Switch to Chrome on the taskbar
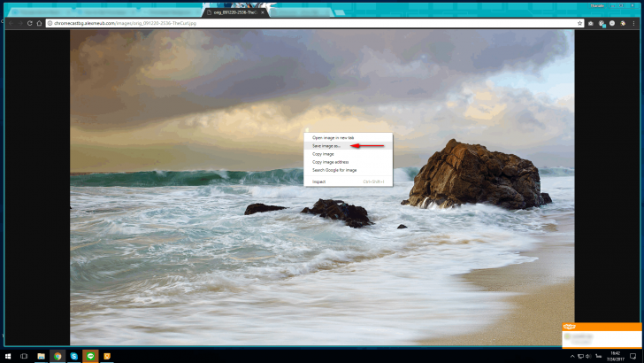This screenshot has width=644, height=363. [57, 356]
